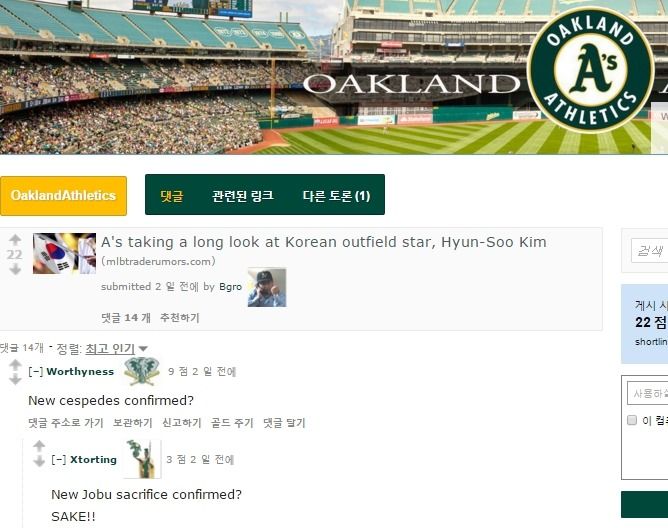Click the OaklandAthletics yellow button

pos(63,196)
